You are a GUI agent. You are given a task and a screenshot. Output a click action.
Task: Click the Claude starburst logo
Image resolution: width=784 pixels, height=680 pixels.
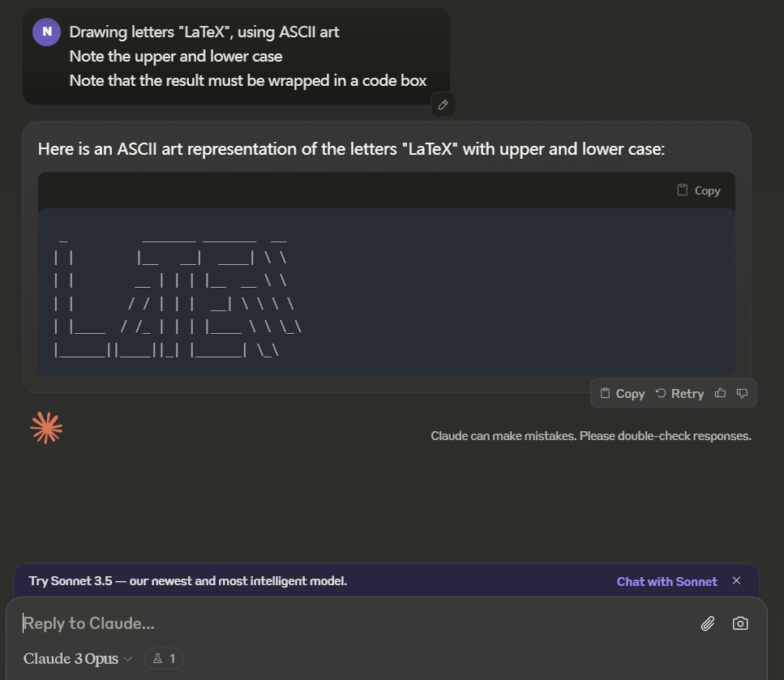pos(46,428)
